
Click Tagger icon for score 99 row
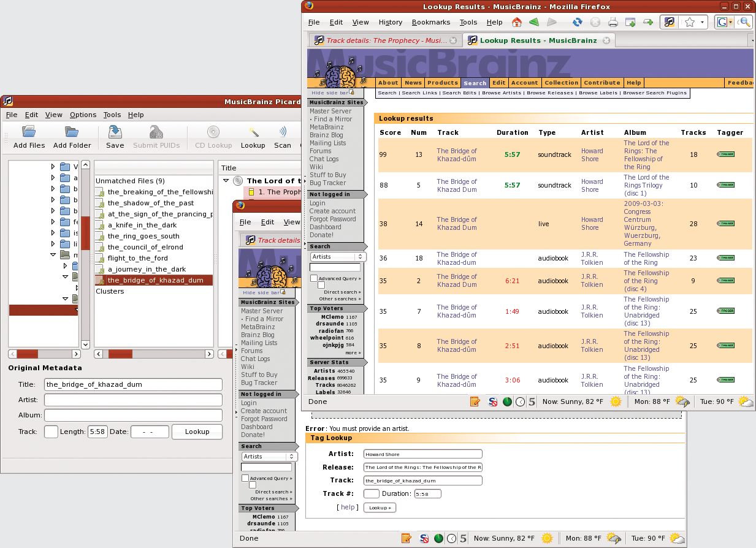725,154
